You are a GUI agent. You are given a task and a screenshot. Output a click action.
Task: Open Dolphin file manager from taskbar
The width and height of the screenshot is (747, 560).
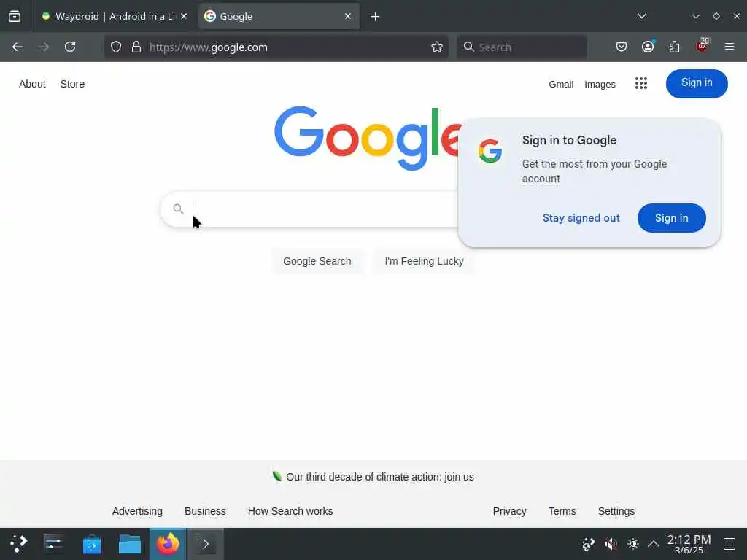pyautogui.click(x=130, y=544)
